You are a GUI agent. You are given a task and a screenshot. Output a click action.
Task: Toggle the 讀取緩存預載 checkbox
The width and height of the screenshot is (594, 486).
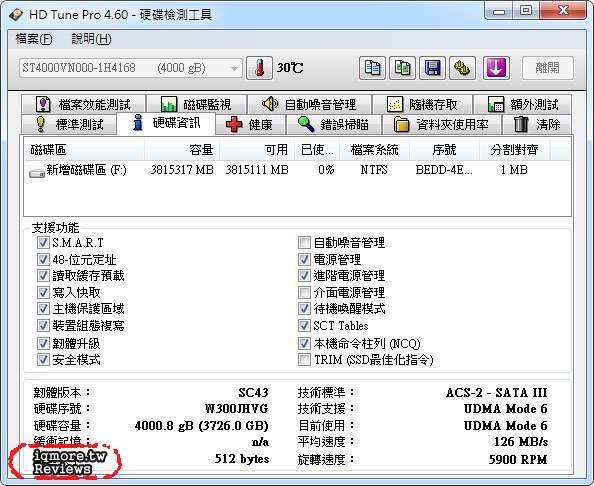tap(43, 275)
